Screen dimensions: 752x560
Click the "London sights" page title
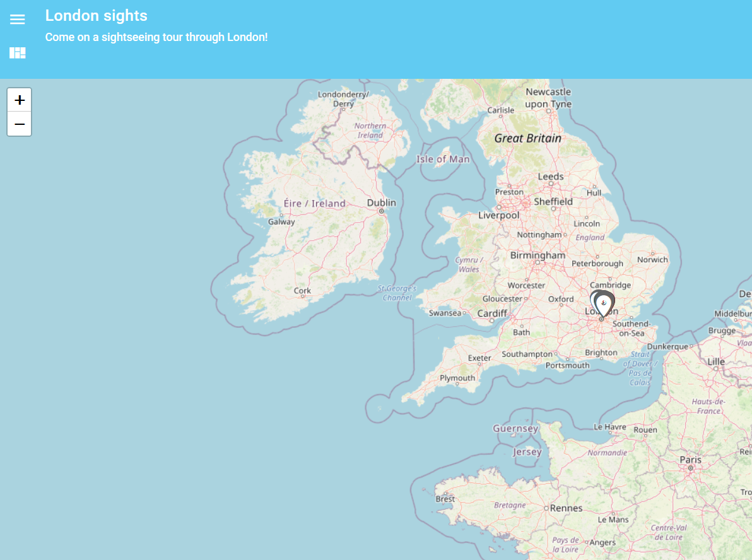(97, 16)
